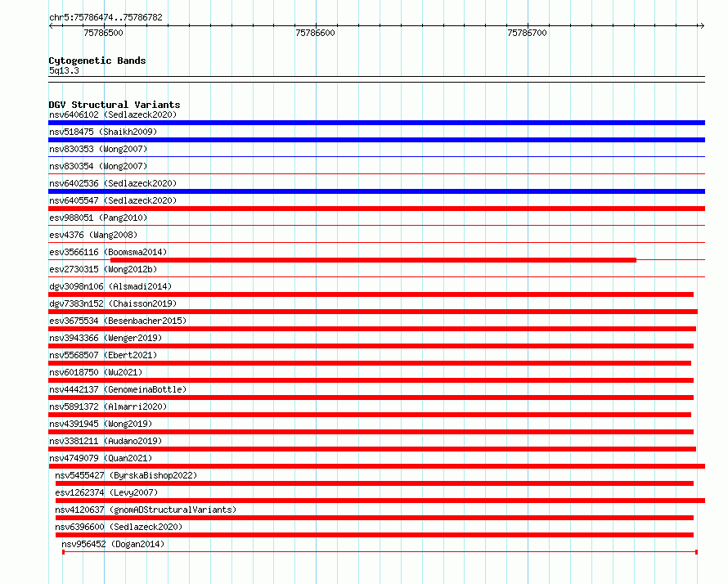Image resolution: width=728 pixels, height=584 pixels.
Task: Click the thin red line of nsv956452
Action: coord(380,552)
